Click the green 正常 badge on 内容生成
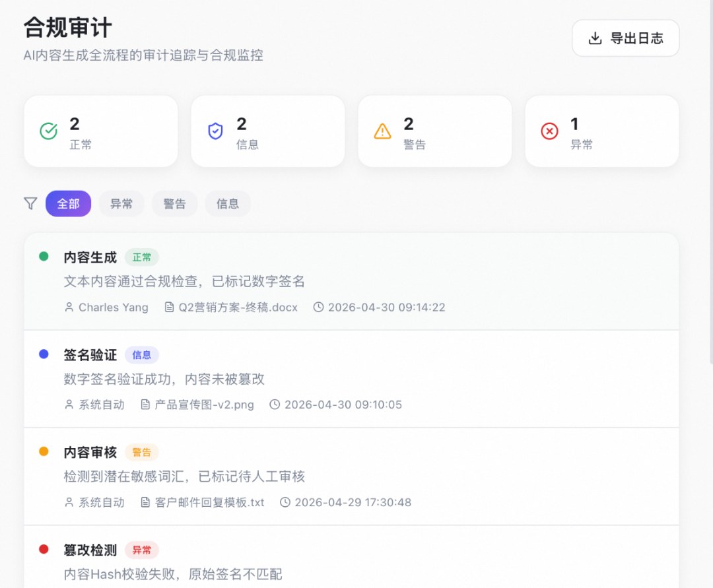Viewport: 713px width, 588px height. [141, 257]
